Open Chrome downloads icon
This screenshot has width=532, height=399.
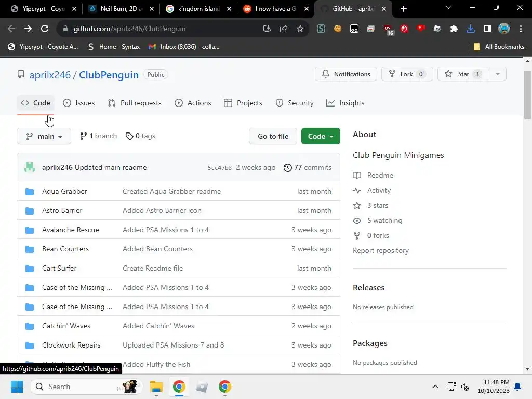click(x=471, y=29)
